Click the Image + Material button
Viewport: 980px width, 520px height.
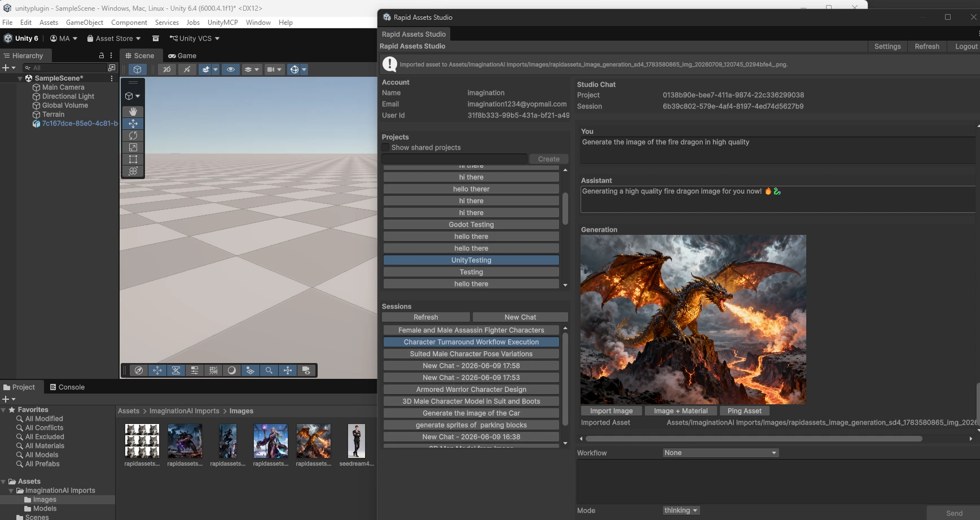[x=680, y=411]
